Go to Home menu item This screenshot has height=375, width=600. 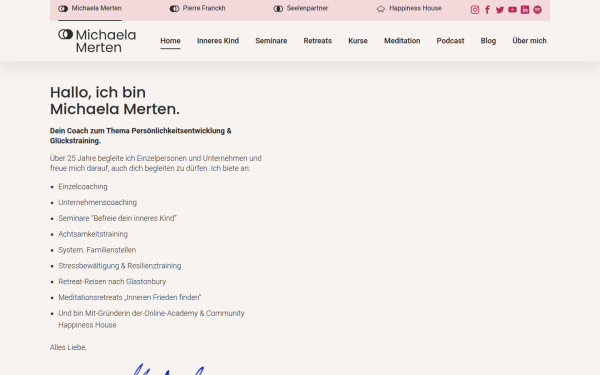pos(170,41)
